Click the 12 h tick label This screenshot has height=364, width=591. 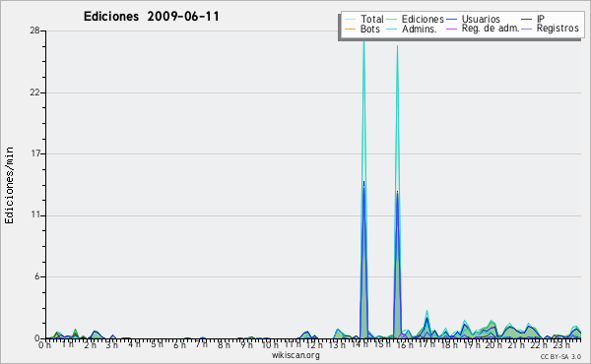tap(312, 344)
